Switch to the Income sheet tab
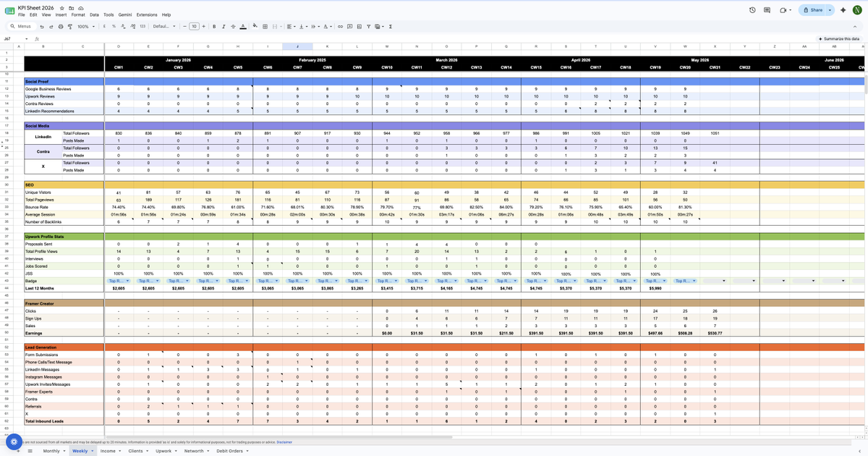 (108, 451)
